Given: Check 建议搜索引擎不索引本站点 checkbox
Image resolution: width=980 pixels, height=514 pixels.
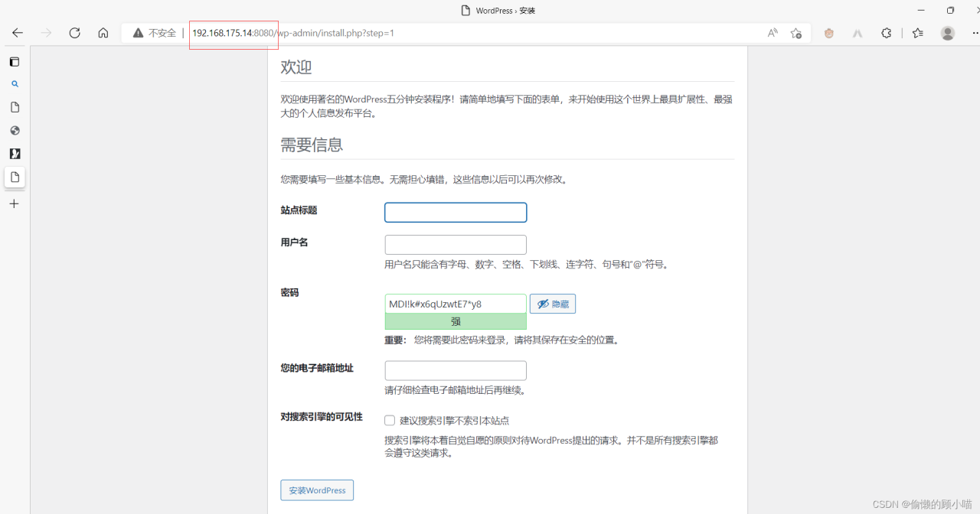Looking at the screenshot, I should [x=390, y=420].
